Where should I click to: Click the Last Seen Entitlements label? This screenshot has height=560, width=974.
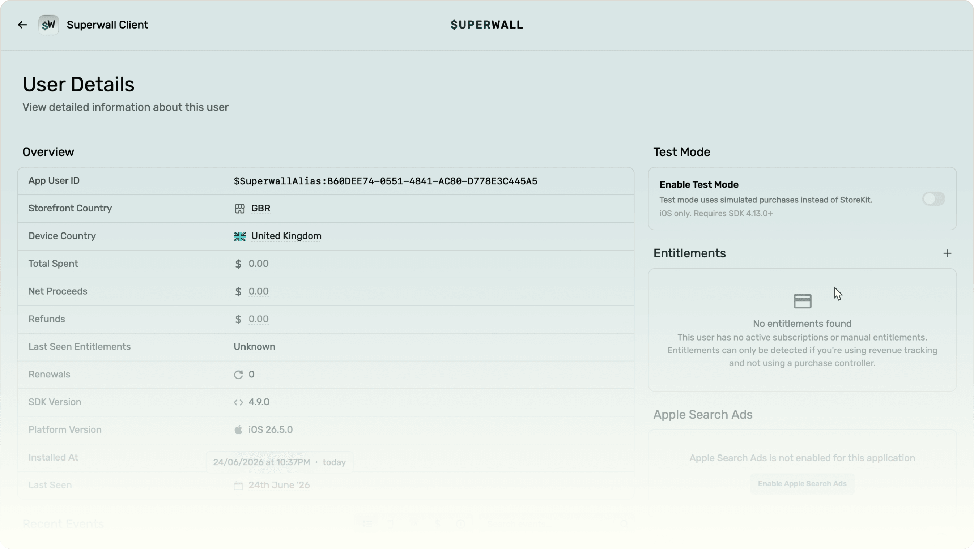click(79, 347)
